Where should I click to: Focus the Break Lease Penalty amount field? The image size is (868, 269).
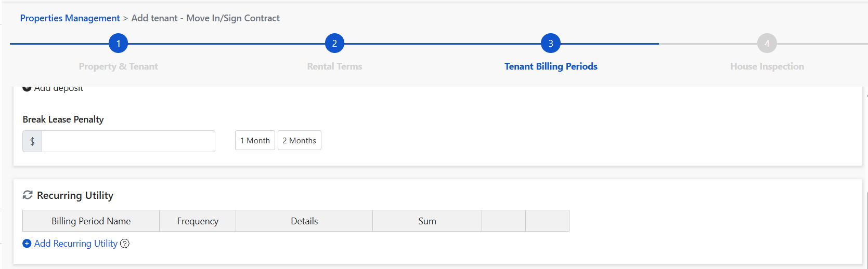tap(128, 141)
